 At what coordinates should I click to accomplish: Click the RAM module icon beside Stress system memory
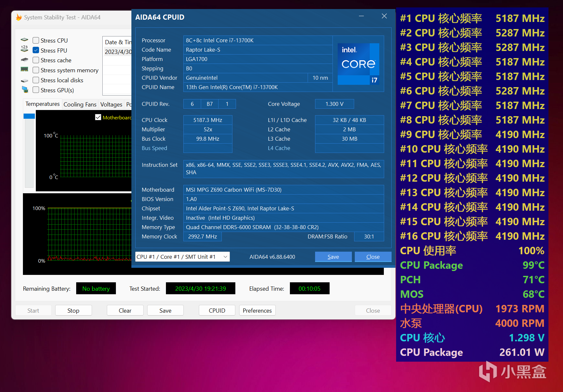point(25,69)
